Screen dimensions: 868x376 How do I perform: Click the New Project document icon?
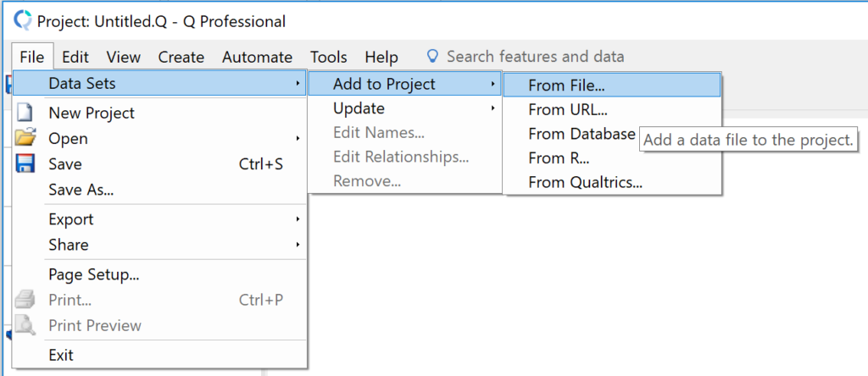25,113
